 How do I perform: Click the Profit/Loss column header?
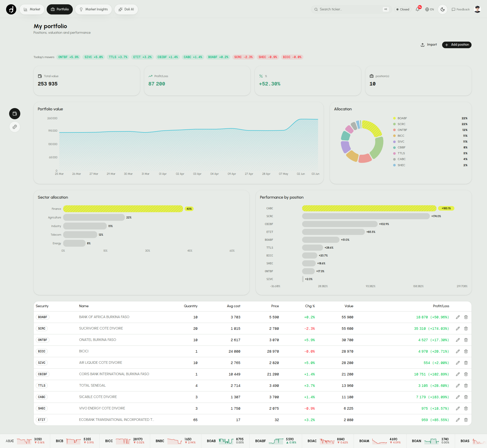tap(441, 306)
